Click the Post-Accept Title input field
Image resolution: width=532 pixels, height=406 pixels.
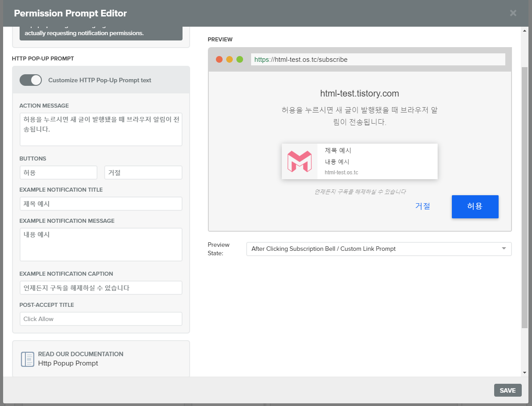point(101,319)
